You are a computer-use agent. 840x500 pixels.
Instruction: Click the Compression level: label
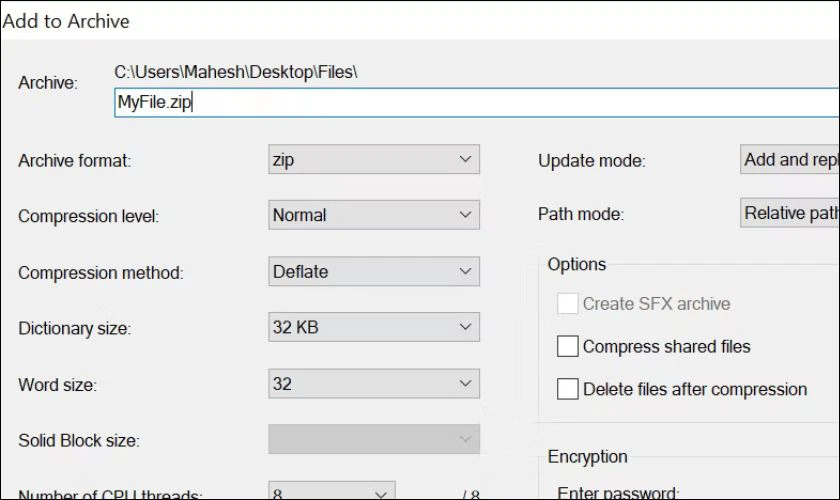pyautogui.click(x=88, y=217)
